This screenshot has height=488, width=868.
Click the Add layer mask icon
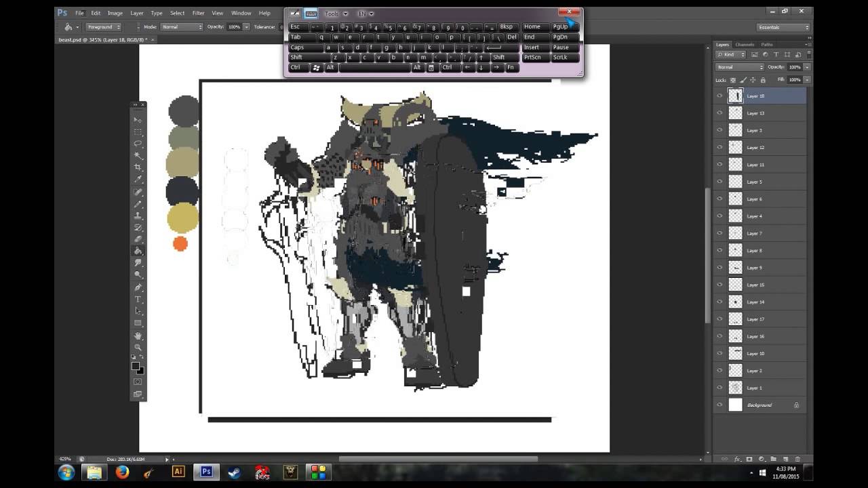(x=749, y=459)
